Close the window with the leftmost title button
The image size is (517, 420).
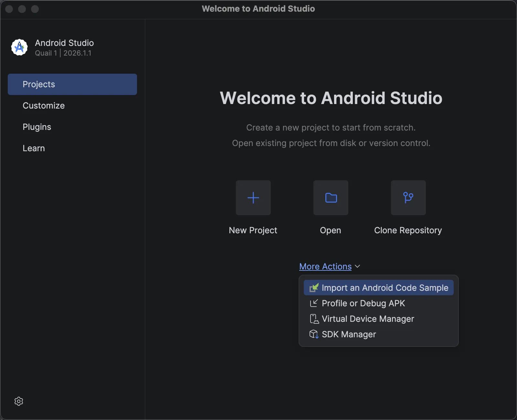click(x=9, y=9)
